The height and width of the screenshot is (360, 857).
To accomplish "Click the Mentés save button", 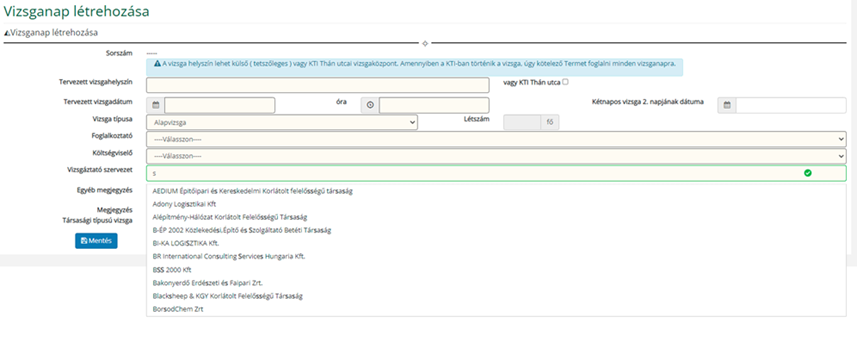I will coord(96,241).
